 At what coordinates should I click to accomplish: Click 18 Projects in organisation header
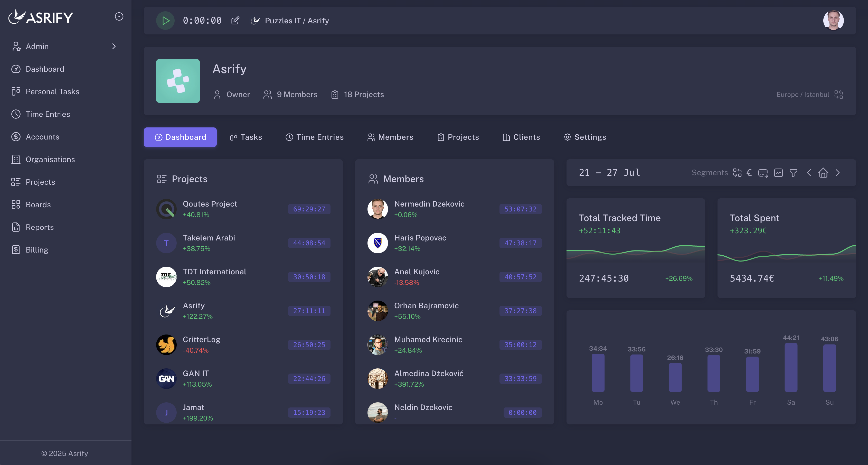(357, 95)
